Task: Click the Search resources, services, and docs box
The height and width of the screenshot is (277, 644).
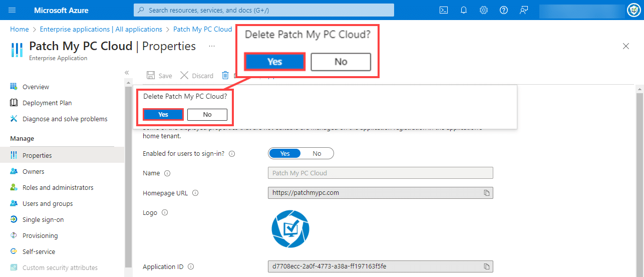Action: [264, 10]
